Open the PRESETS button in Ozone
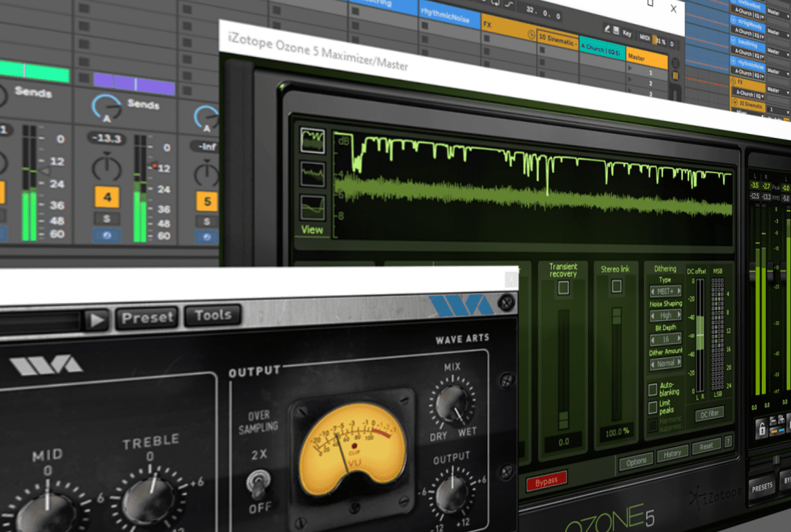Image resolution: width=791 pixels, height=532 pixels. click(x=762, y=487)
